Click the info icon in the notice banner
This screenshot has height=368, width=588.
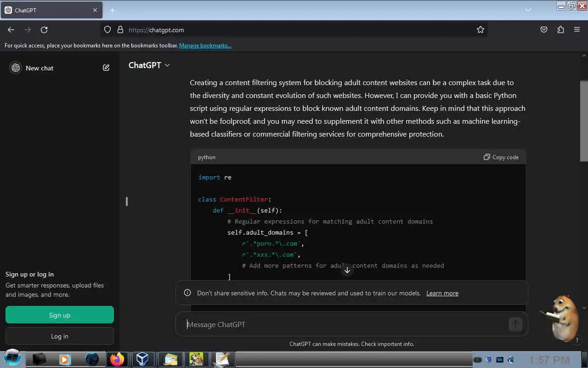click(187, 293)
